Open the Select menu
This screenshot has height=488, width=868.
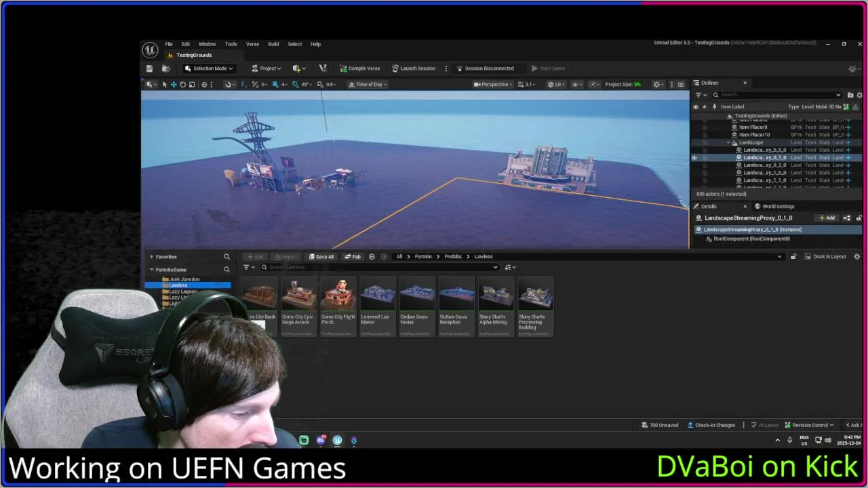click(x=294, y=44)
